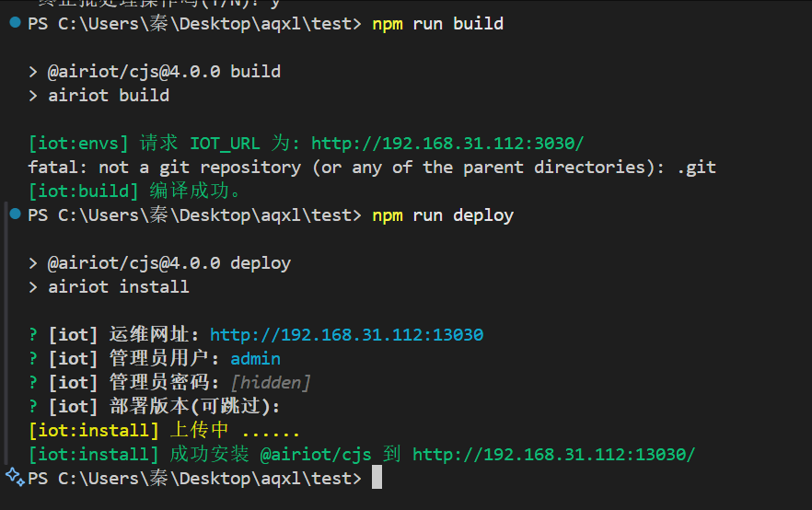Click the '@airiot/cjs@4.0.0 build' script line
This screenshot has width=812, height=510.
coord(164,72)
